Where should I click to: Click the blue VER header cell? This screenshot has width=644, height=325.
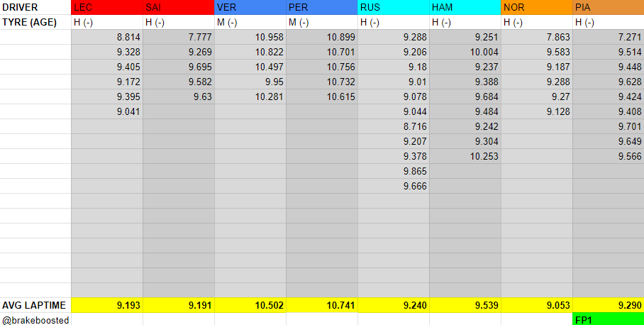tap(250, 8)
